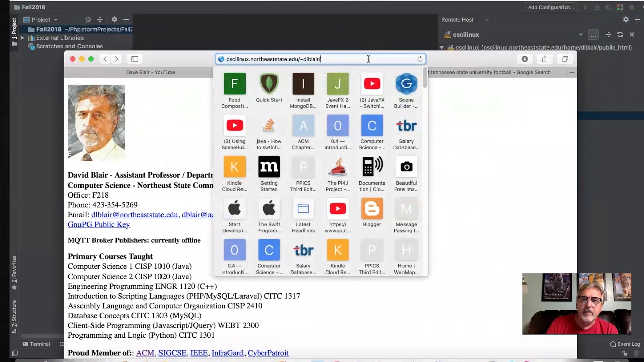The width and height of the screenshot is (644, 362).
Task: Open the cscilinux server dropdown arrow
Action: [581, 35]
